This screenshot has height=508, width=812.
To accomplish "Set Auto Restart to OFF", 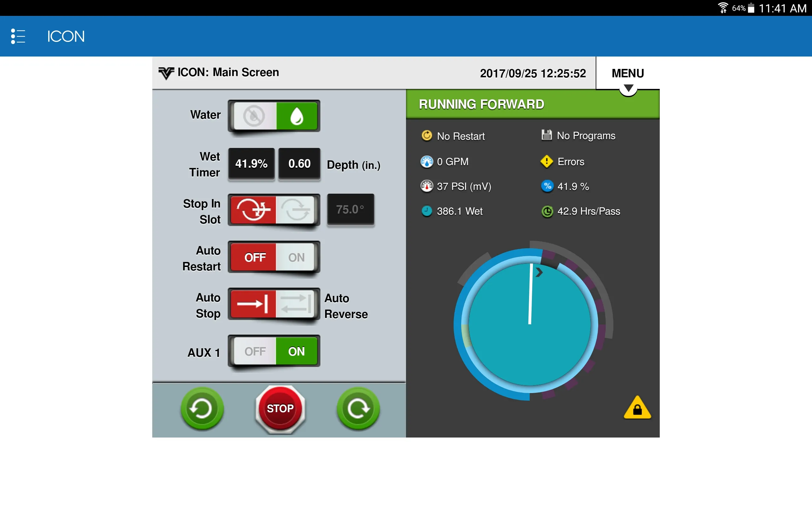I will [254, 257].
